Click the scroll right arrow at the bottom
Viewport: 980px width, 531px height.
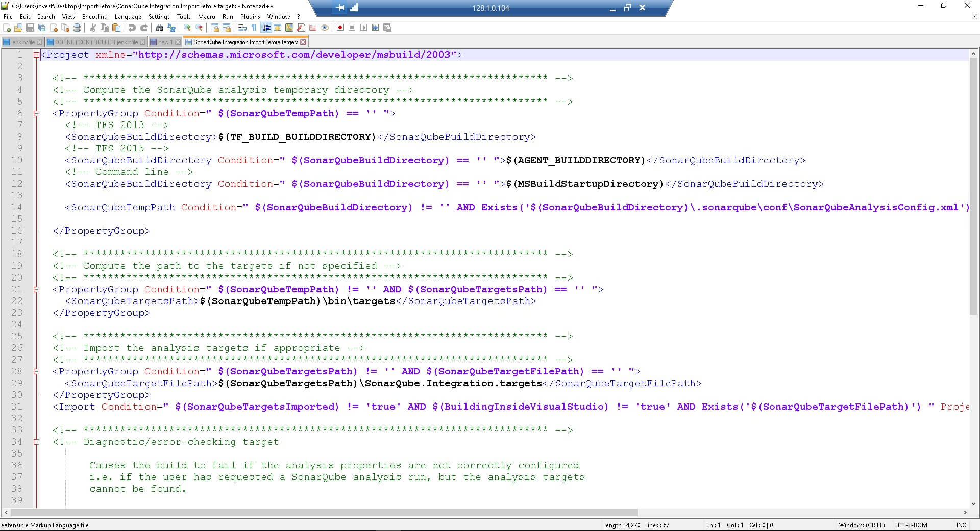pos(965,512)
